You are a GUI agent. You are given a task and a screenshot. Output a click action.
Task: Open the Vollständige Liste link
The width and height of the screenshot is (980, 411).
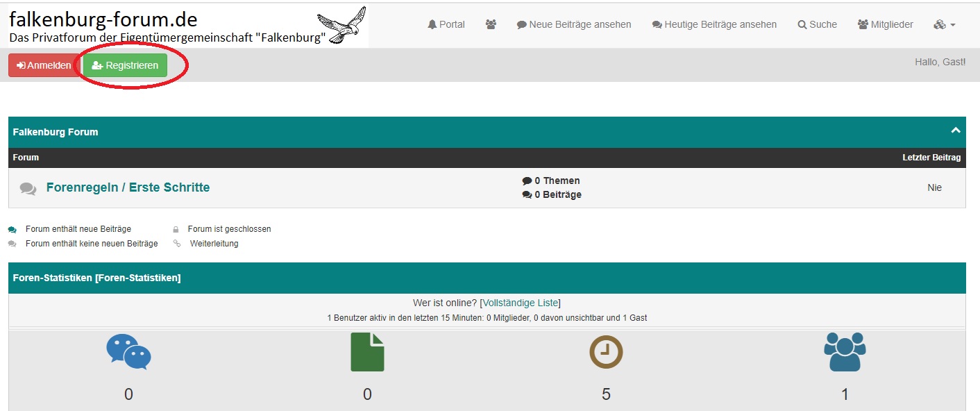[520, 303]
